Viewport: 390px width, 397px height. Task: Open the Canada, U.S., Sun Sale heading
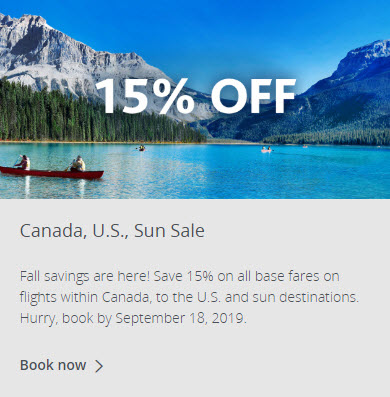click(112, 231)
